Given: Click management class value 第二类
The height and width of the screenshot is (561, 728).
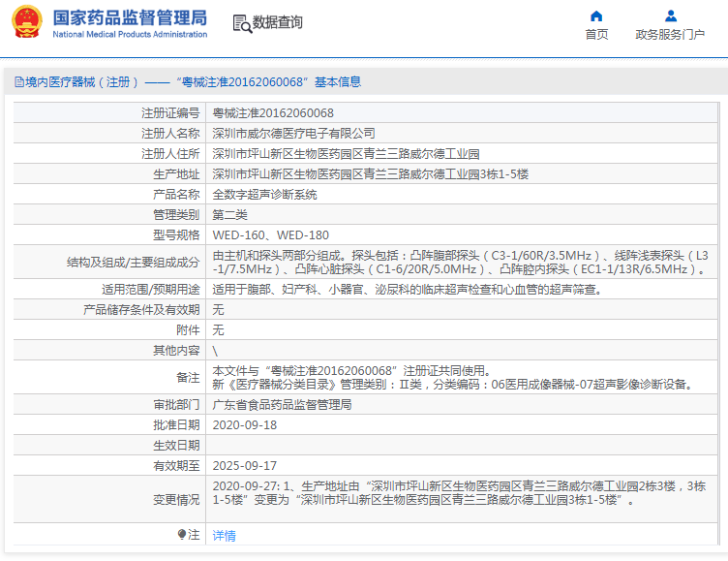Looking at the screenshot, I should tap(229, 215).
